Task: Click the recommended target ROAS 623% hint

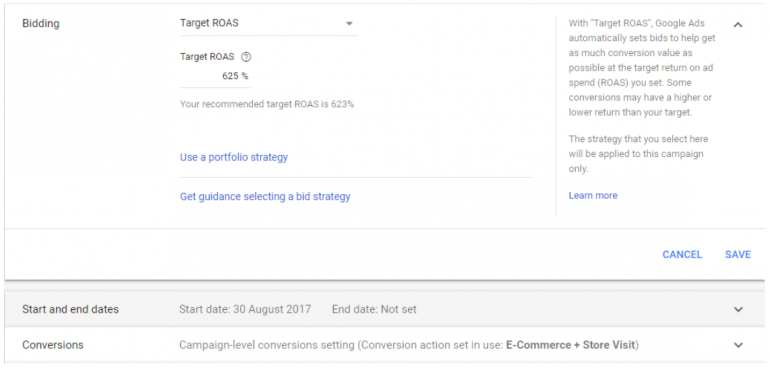Action: click(267, 104)
